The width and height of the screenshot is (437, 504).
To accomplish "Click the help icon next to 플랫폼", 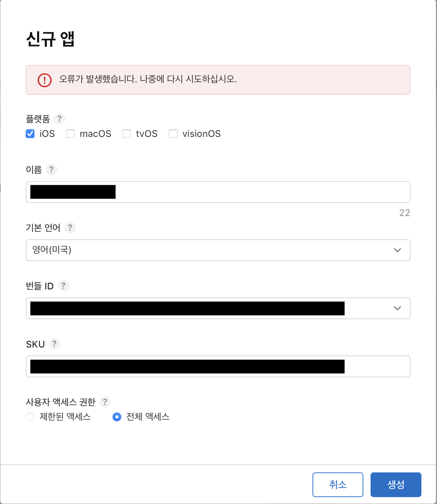I will pyautogui.click(x=59, y=119).
